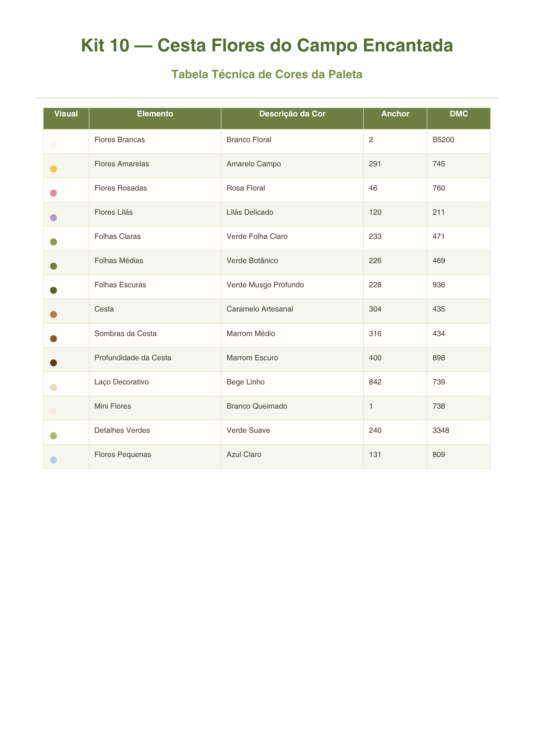Screen dimensions: 534x756
Task: Click the Tabela Técnica de Cores subtitle
Action: (x=267, y=74)
